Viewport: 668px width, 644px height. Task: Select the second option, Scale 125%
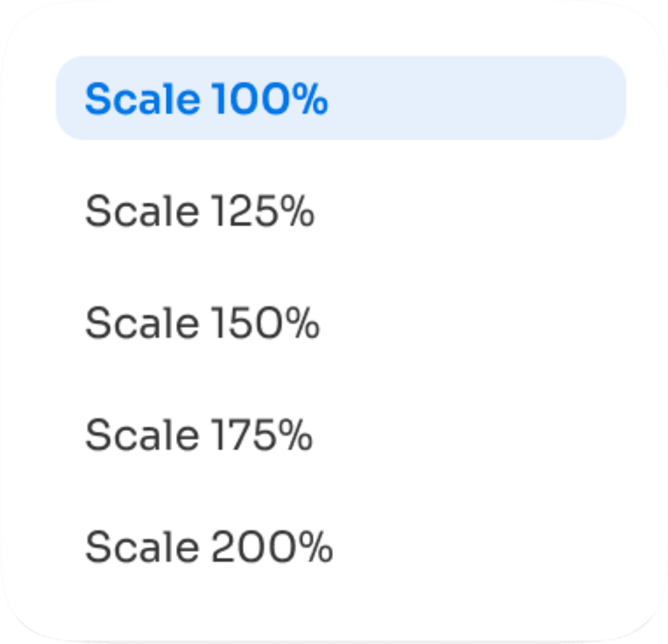point(200,211)
